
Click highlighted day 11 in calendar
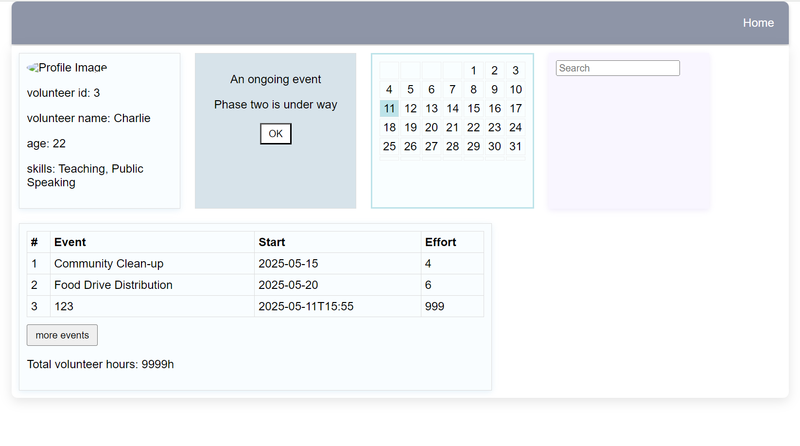coord(389,108)
